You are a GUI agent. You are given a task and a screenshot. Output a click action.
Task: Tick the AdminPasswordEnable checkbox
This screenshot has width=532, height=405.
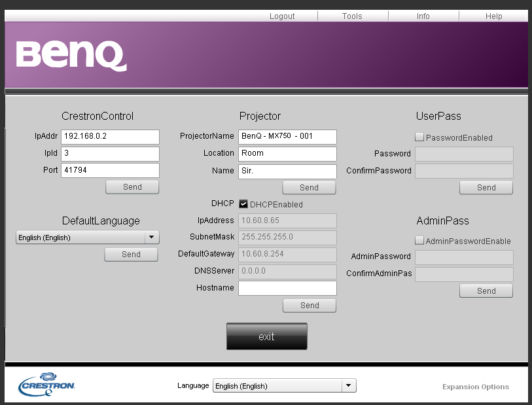[x=419, y=241]
